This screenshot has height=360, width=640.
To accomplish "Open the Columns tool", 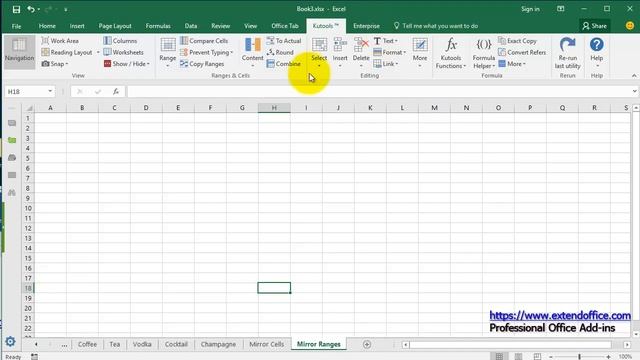I will (x=120, y=41).
